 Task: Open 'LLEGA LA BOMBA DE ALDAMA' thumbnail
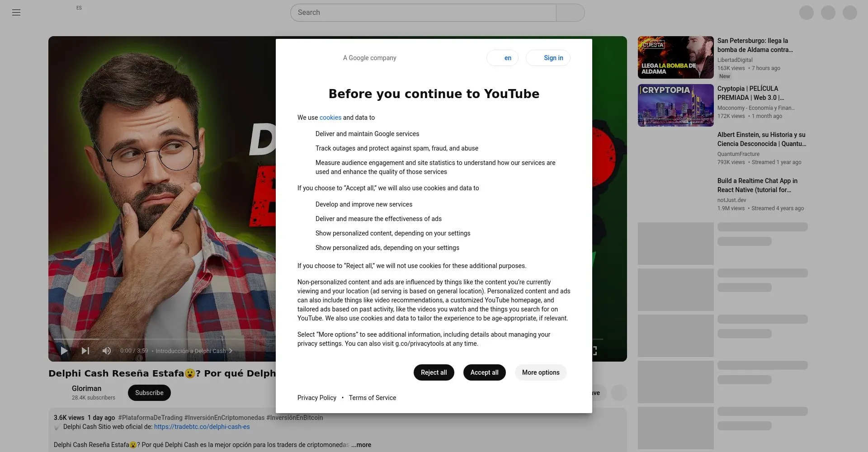point(675,57)
